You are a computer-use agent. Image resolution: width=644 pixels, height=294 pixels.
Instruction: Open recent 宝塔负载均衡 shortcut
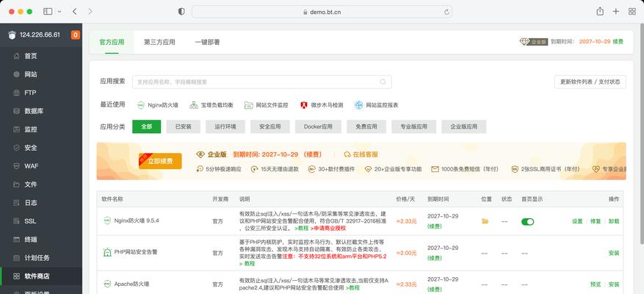click(211, 105)
